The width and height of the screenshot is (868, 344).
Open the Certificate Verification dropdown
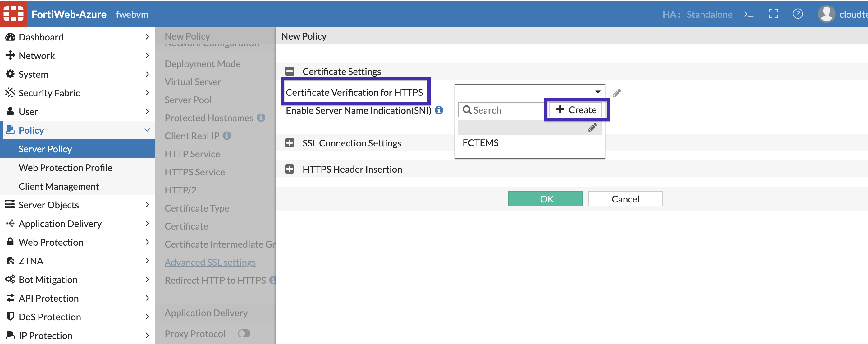click(x=530, y=92)
